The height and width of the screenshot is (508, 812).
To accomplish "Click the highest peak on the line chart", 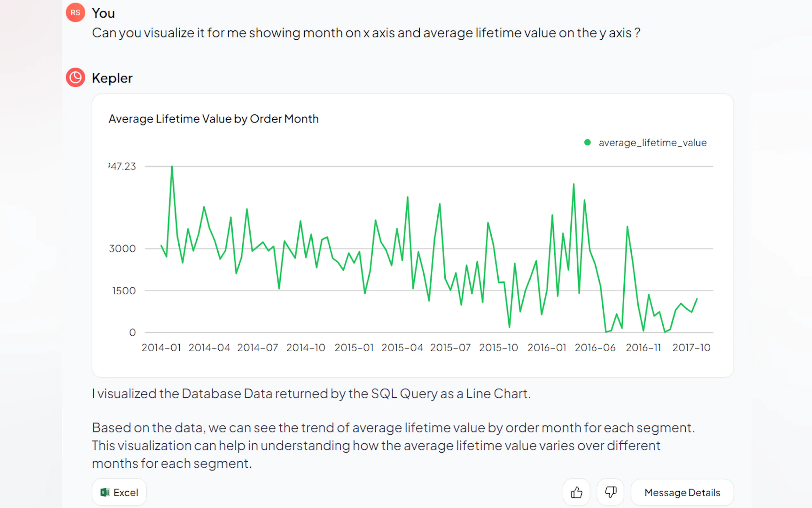I will [x=172, y=167].
